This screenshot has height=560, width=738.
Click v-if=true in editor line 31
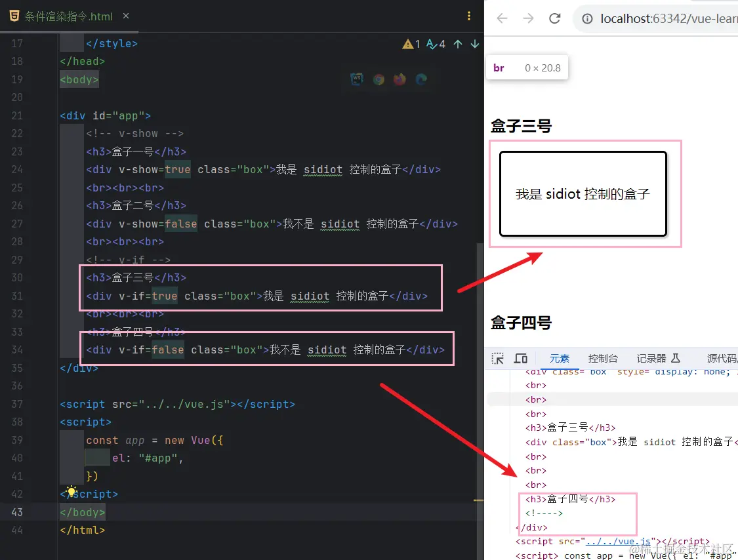tap(148, 296)
